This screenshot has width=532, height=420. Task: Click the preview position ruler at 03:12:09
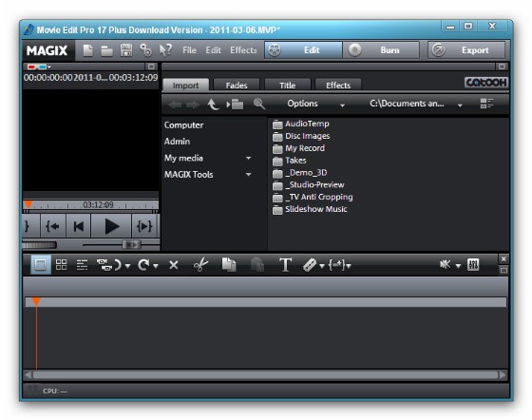click(91, 204)
